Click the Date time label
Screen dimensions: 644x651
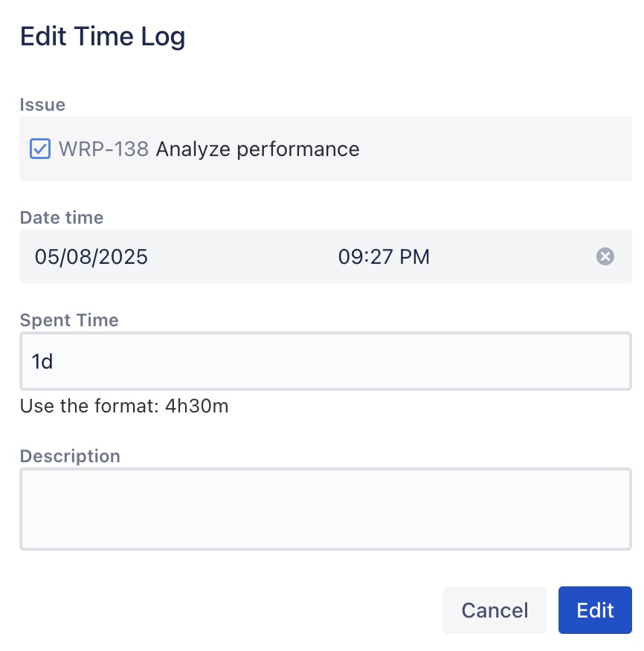[x=62, y=218]
